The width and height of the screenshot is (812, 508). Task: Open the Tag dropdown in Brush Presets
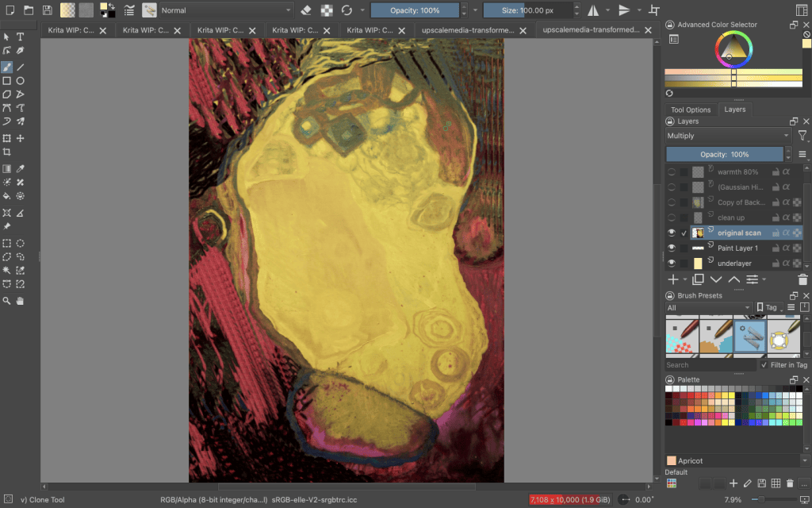[769, 307]
